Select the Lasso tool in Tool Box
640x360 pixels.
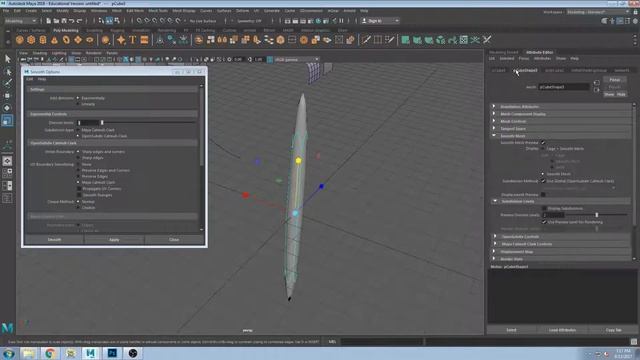click(x=7, y=72)
